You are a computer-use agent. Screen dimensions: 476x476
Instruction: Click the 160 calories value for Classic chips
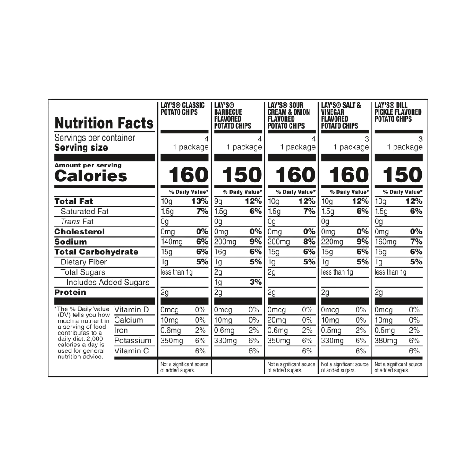click(189, 175)
